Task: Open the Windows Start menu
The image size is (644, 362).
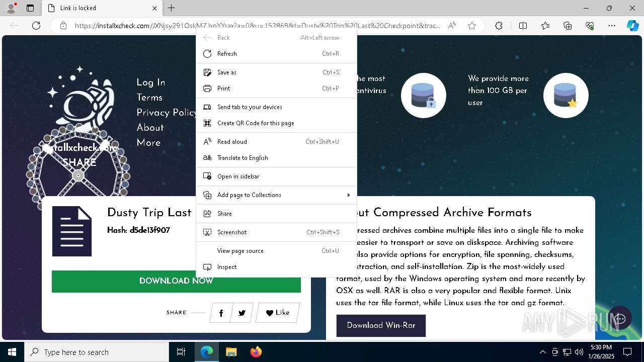Action: [12, 352]
